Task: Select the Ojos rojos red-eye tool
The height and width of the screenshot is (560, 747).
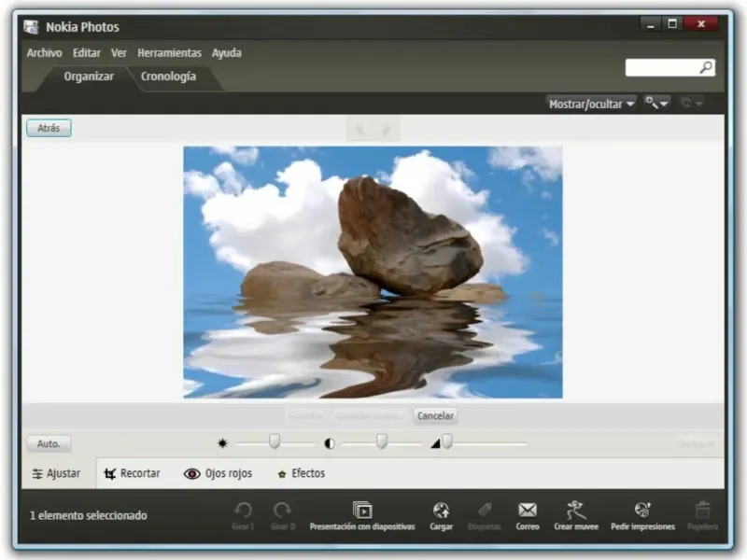Action: pyautogui.click(x=218, y=473)
